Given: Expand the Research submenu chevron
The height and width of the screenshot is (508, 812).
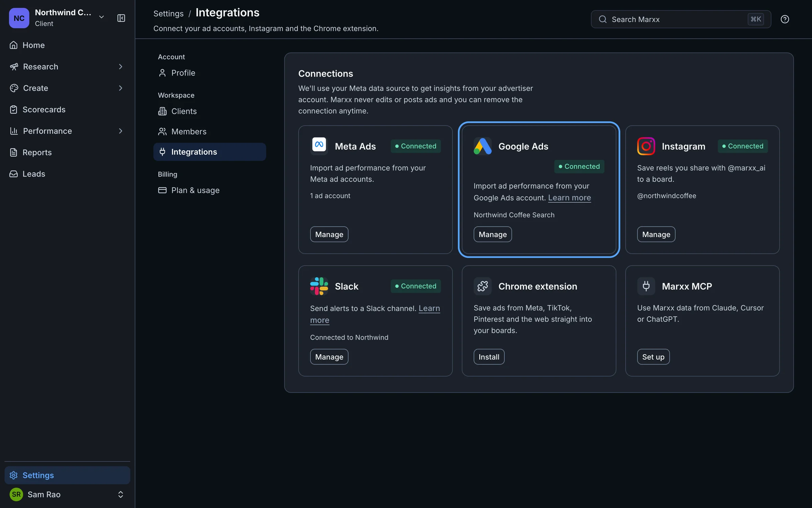Looking at the screenshot, I should pyautogui.click(x=120, y=67).
